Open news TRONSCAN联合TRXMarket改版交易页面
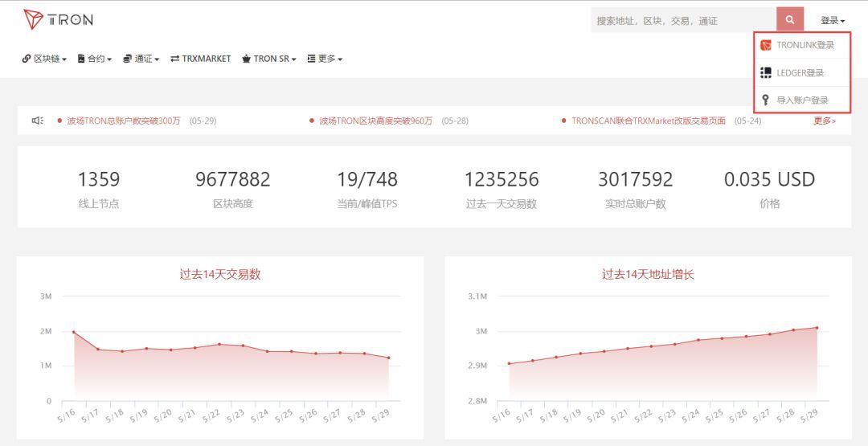The image size is (868, 446). (x=649, y=121)
